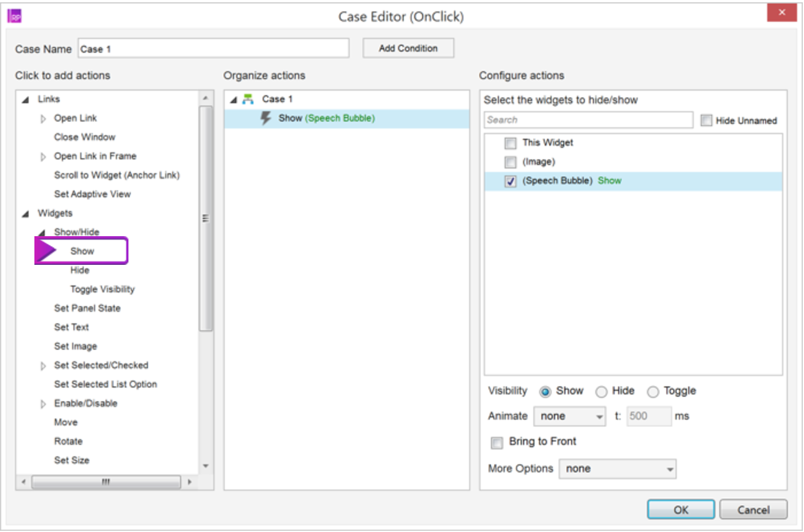This screenshot has width=804, height=532.
Task: Select the (Image) widget label
Action: tap(538, 162)
